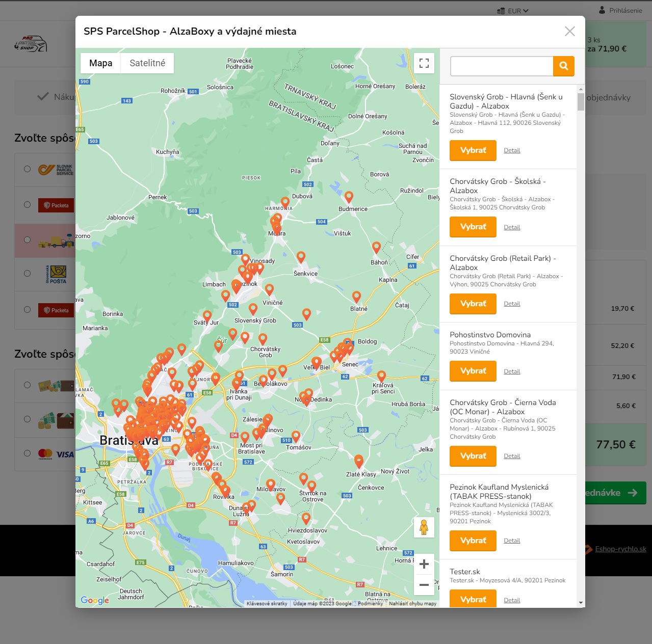Screen dimensions: 652x644
Task: Click map pin at Blatné
Action: (x=356, y=297)
